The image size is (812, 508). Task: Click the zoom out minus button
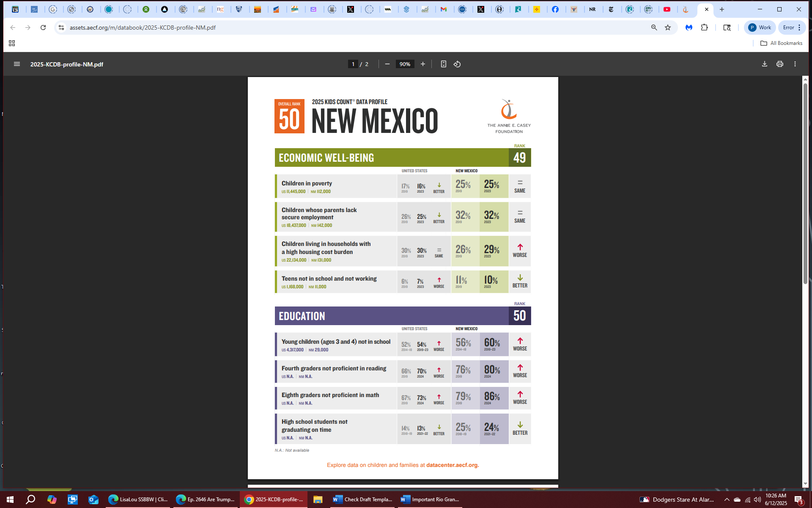tap(387, 64)
